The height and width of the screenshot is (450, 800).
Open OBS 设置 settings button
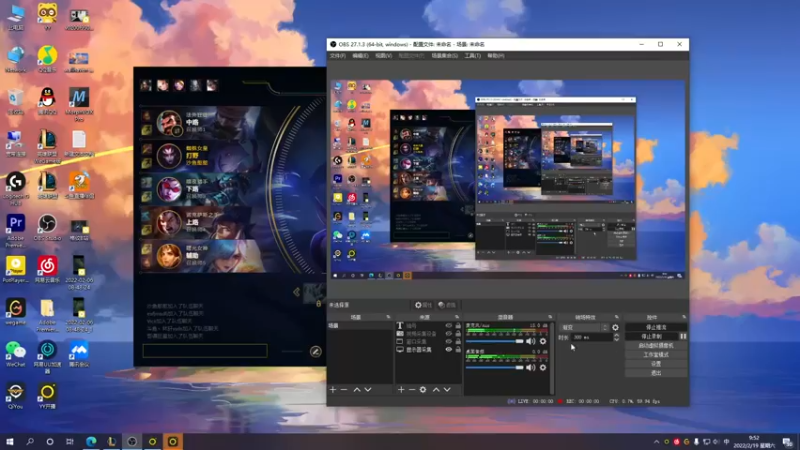[x=656, y=364]
